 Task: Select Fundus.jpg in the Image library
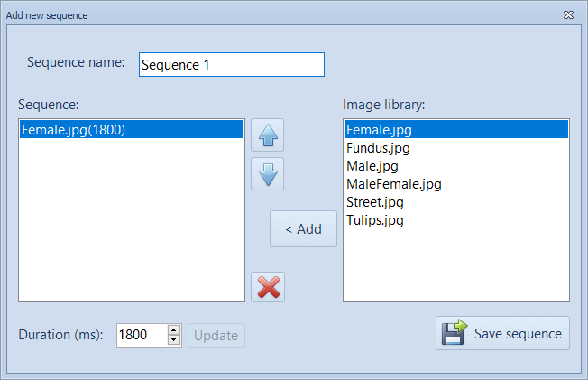click(378, 147)
